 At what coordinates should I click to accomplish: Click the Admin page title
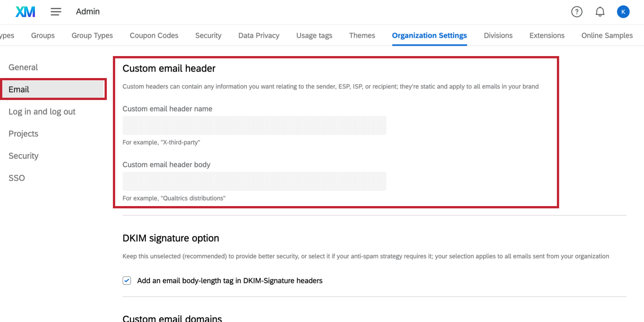(x=88, y=12)
